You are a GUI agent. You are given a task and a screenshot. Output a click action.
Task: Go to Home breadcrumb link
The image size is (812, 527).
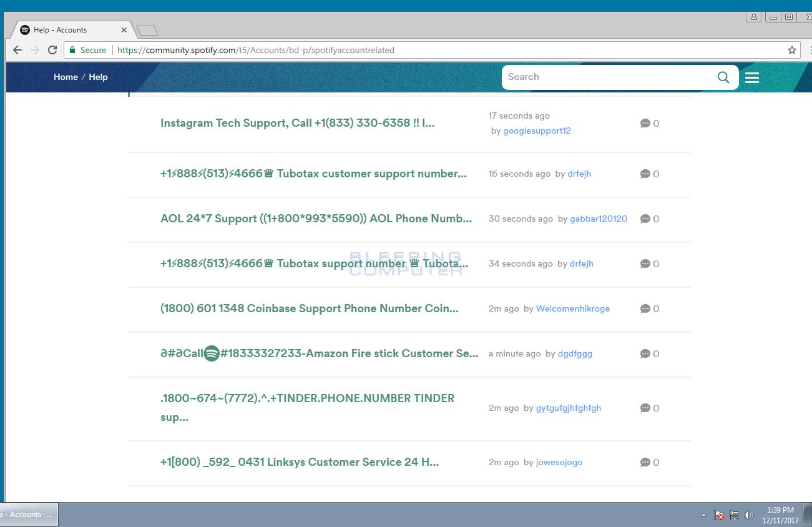(66, 77)
